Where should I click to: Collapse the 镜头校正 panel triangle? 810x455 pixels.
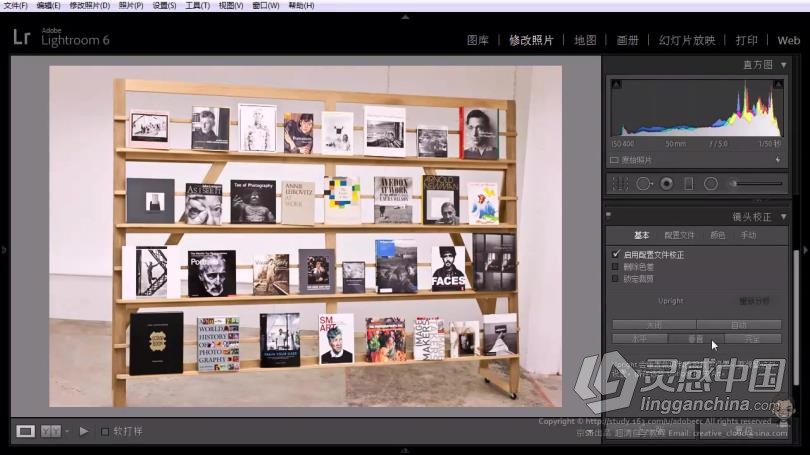pyautogui.click(x=784, y=217)
